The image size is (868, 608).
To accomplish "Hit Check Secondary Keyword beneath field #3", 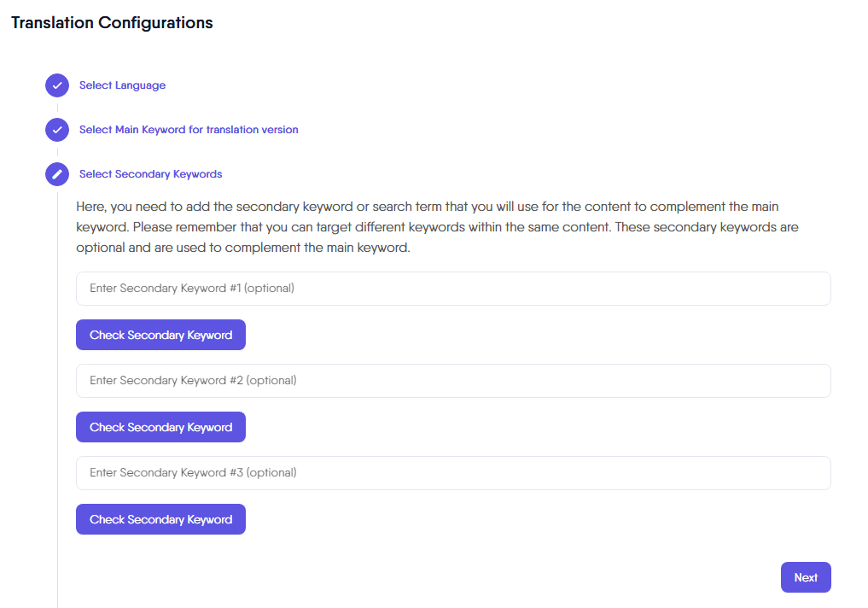I will point(160,519).
